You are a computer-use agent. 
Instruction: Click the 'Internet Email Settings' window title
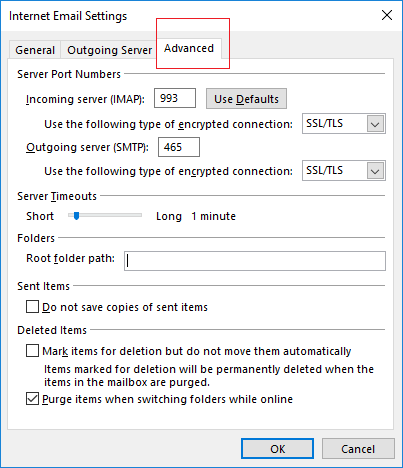(x=68, y=16)
